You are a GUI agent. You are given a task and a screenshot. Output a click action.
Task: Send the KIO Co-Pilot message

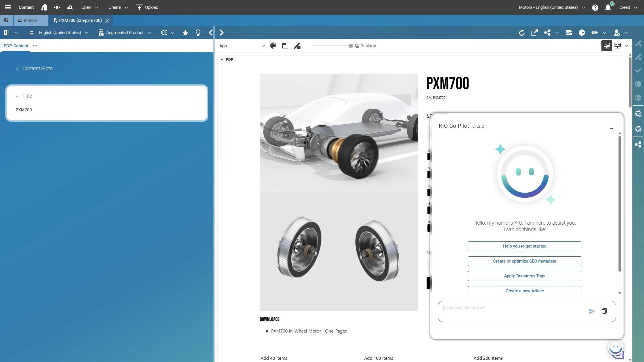592,311
